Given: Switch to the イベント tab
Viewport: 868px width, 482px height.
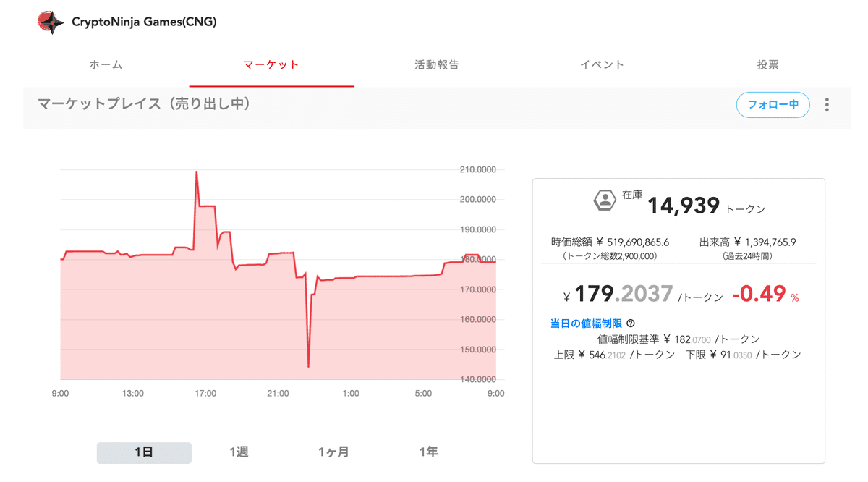Looking at the screenshot, I should [602, 64].
